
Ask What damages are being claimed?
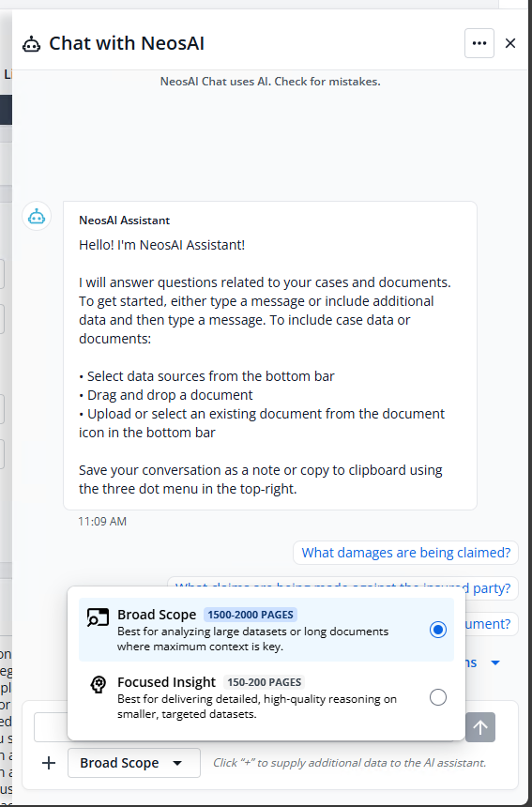click(406, 553)
